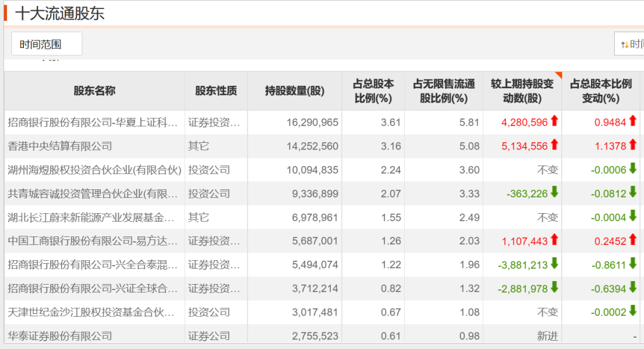Click the holding value 3,017,481
Viewport: 644px width, 349px height.
[x=315, y=312]
